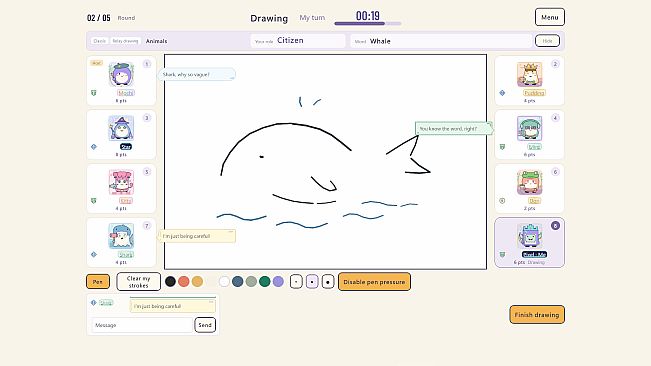Image resolution: width=651 pixels, height=366 pixels.
Task: Click the 02 / 05 round counter
Action: click(x=99, y=18)
